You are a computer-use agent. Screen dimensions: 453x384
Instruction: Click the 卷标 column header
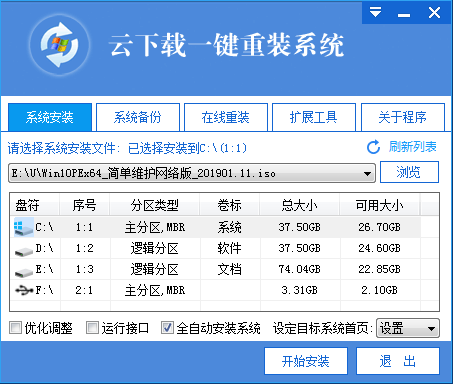click(x=230, y=205)
